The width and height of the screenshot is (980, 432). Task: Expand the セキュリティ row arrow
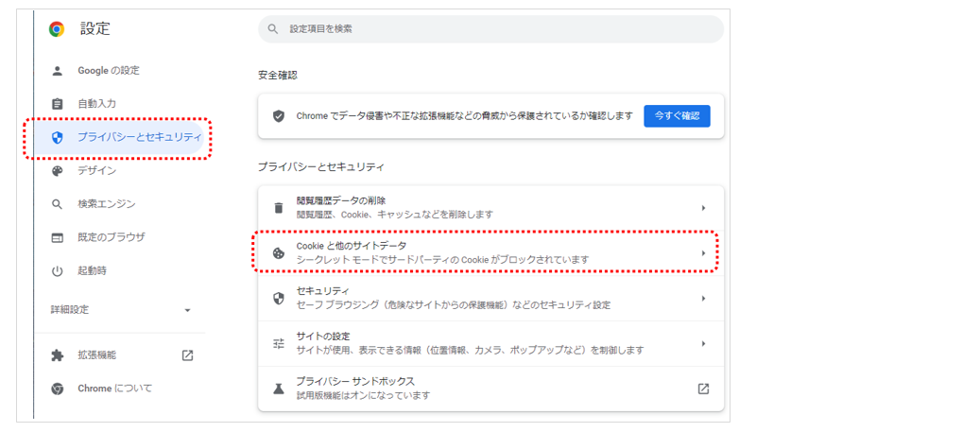[703, 298]
